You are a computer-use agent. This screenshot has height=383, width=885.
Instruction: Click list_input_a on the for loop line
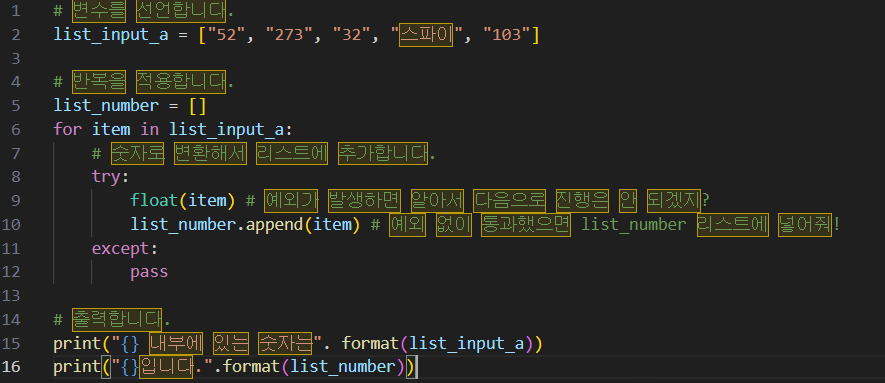226,129
